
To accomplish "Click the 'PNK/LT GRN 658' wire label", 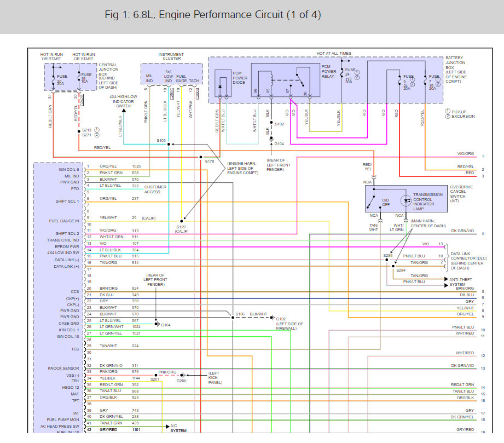I will [119, 172].
